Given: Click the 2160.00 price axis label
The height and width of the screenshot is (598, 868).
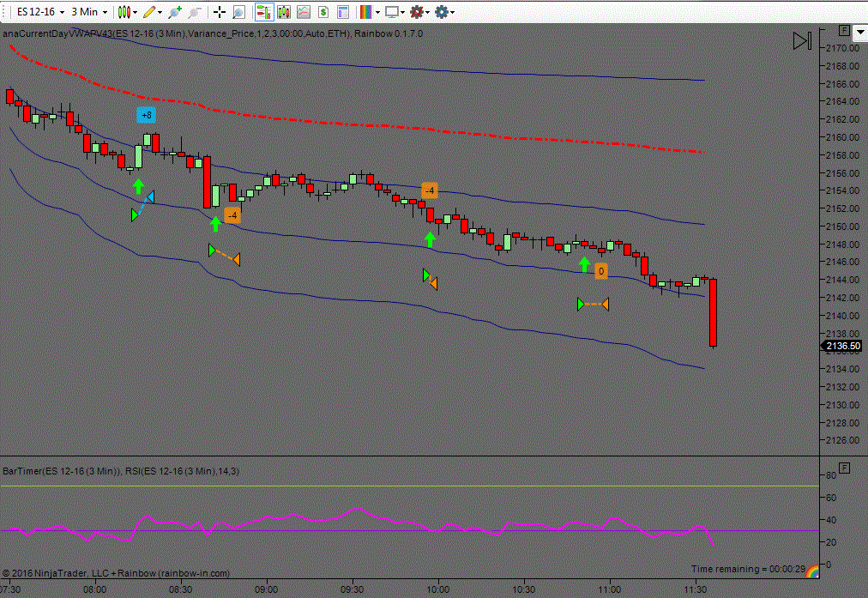Looking at the screenshot, I should (x=842, y=137).
